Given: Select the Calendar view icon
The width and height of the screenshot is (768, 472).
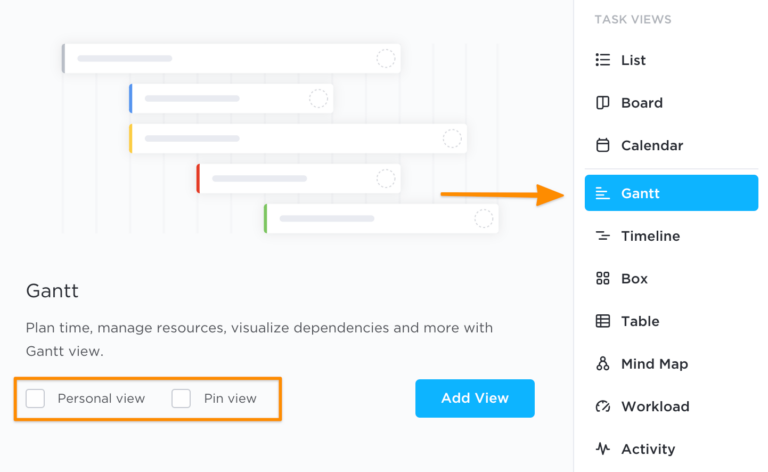Looking at the screenshot, I should (603, 145).
